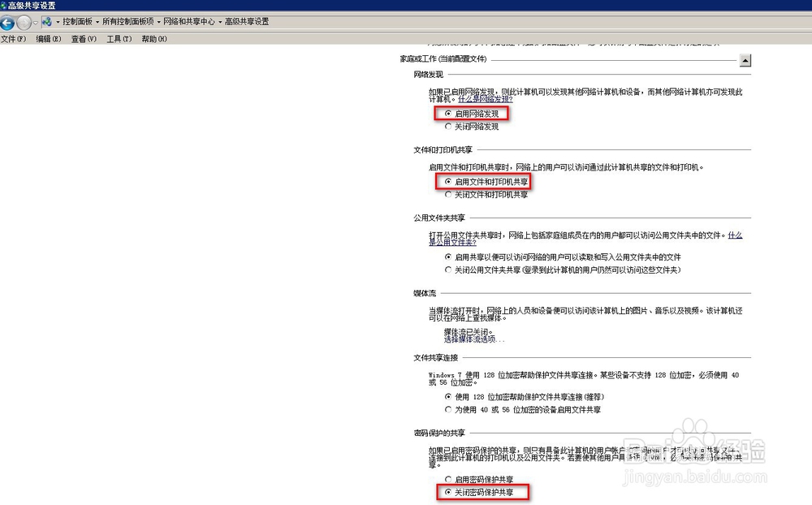812x505 pixels.
Task: Enable 启用文件和打印机共享 option
Action: (449, 182)
